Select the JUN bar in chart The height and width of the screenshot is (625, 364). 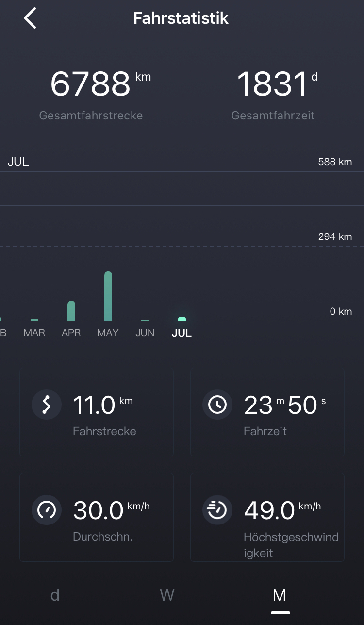point(145,320)
